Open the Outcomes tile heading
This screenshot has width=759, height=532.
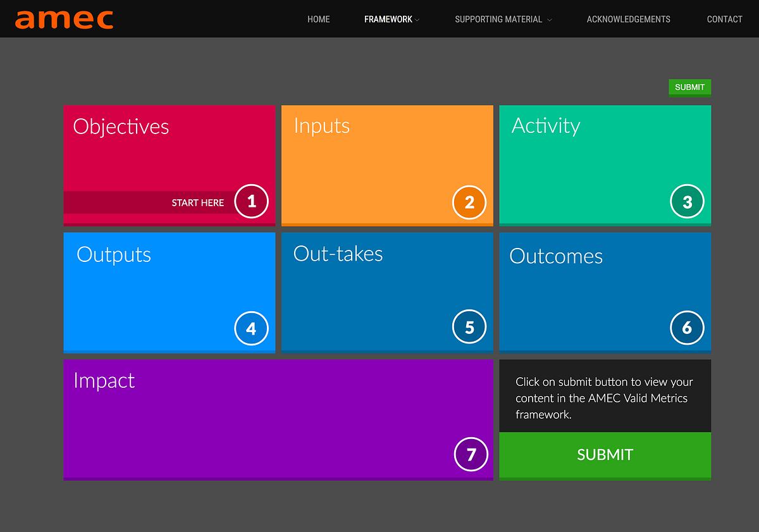click(556, 256)
